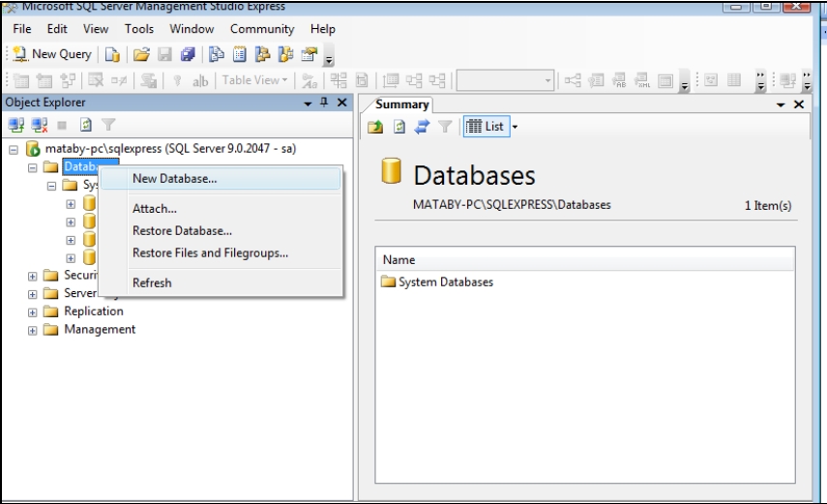Choose Restore Database... from the context menu
The image size is (827, 504).
(221, 230)
